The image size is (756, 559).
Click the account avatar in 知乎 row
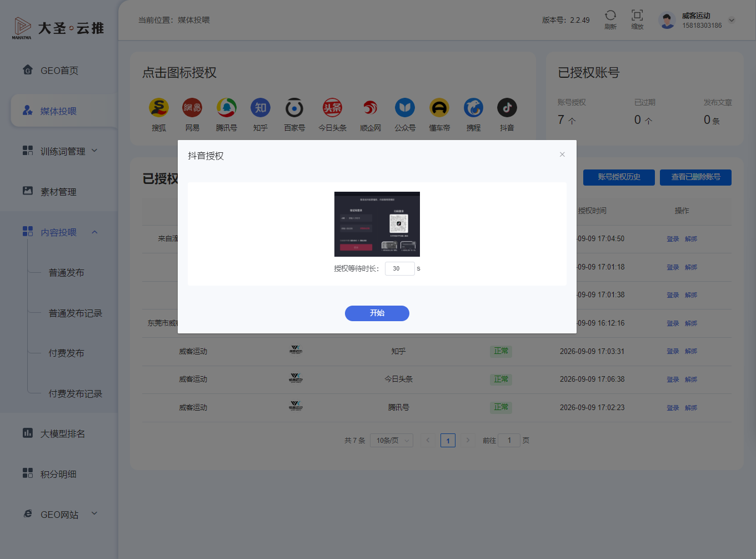pyautogui.click(x=296, y=350)
